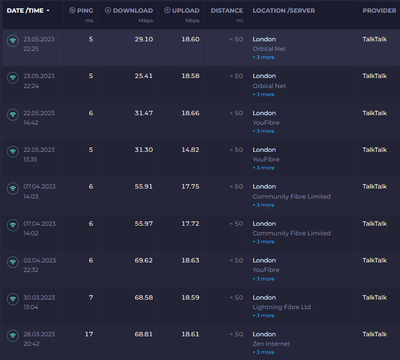Image resolution: width=400 pixels, height=360 pixels.
Task: Select download value 69.62
Action: pos(144,260)
